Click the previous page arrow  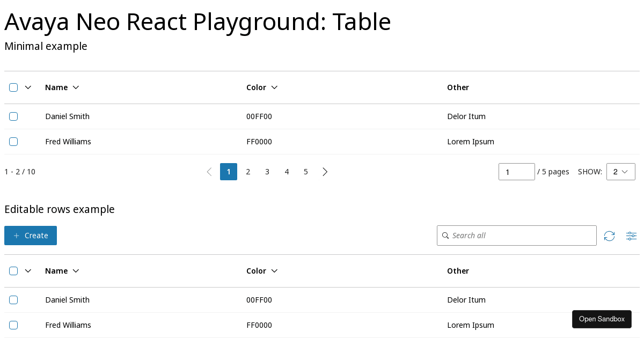209,172
